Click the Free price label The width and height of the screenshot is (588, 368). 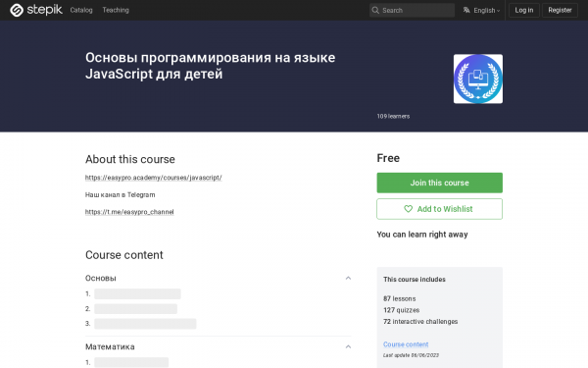(x=388, y=158)
